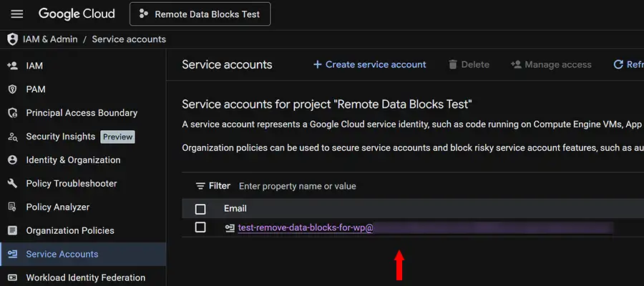
Task: Click the Organization Policies list icon
Action: coord(13,231)
